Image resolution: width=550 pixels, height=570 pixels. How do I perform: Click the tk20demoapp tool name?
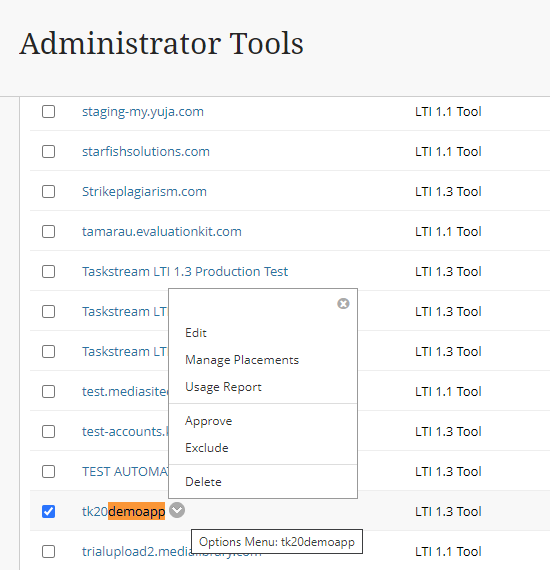(x=123, y=511)
